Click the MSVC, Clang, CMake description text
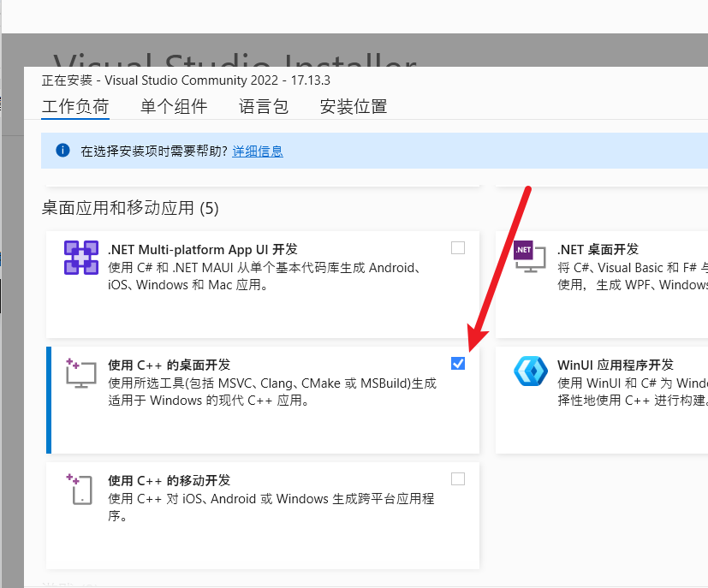Screen dimensions: 708x588 click(x=272, y=392)
